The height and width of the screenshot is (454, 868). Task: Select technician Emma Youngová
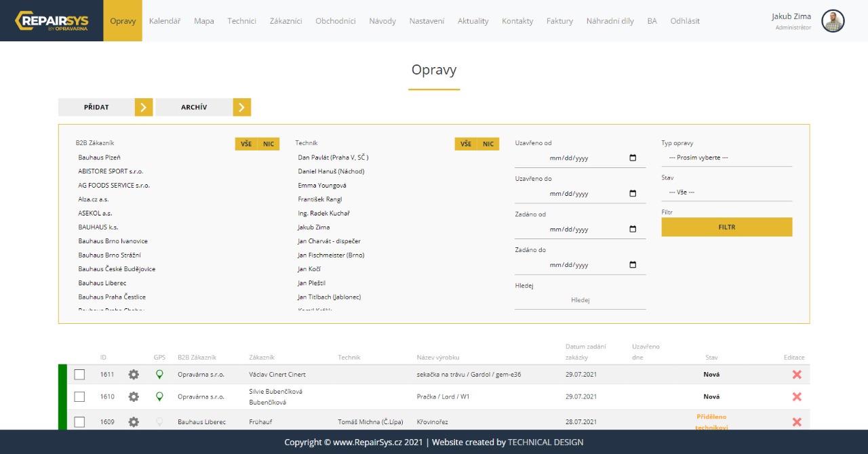(x=322, y=186)
